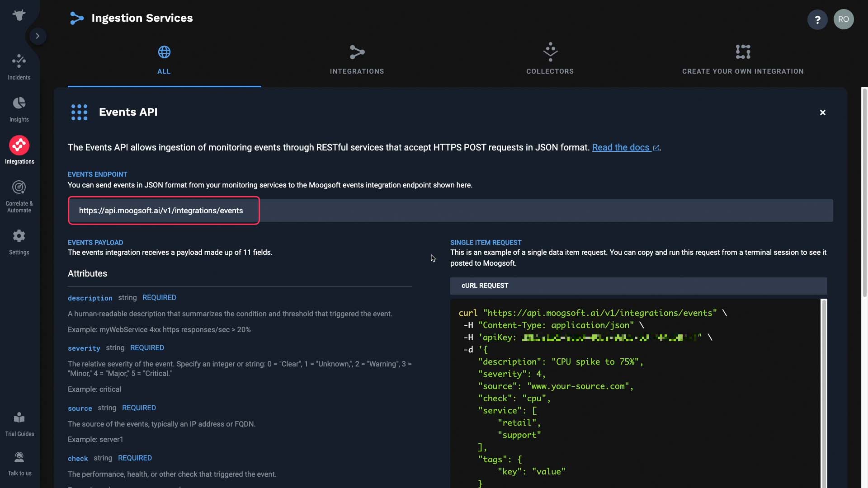This screenshot has height=488, width=868.
Task: Click the source attribute name
Action: pos(80,408)
